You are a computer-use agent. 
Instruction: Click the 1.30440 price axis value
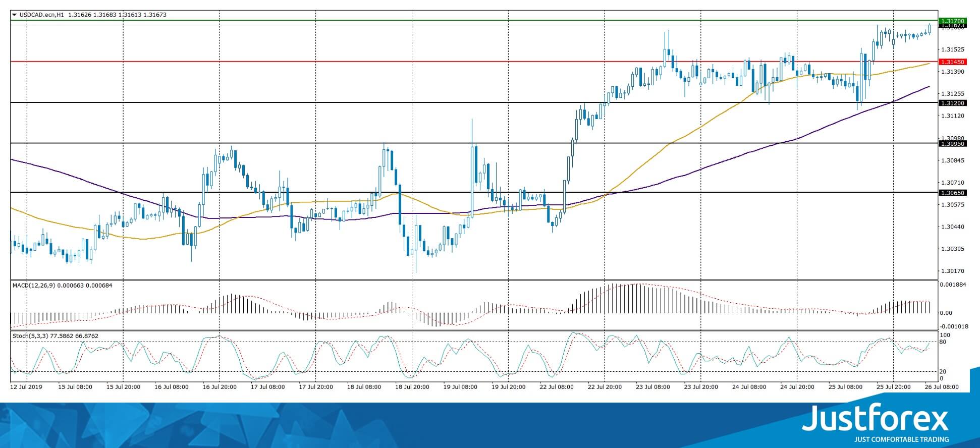coord(953,227)
